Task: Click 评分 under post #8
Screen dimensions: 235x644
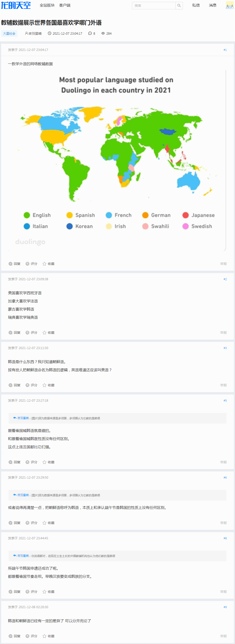Action: point(31,591)
